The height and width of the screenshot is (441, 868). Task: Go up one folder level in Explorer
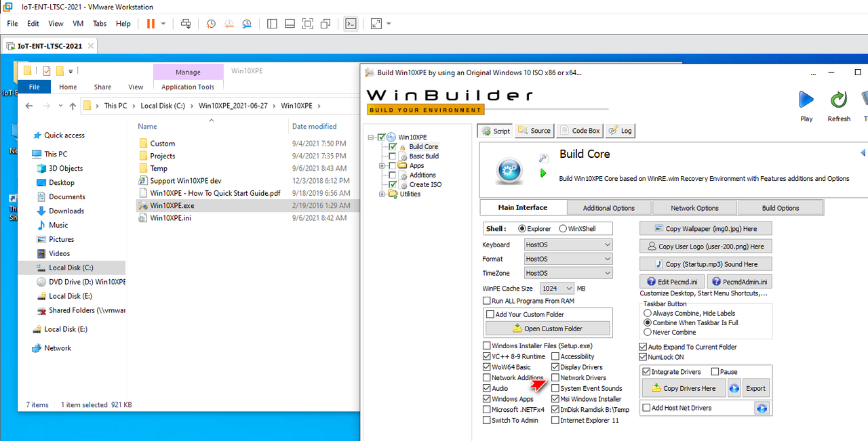tap(73, 106)
